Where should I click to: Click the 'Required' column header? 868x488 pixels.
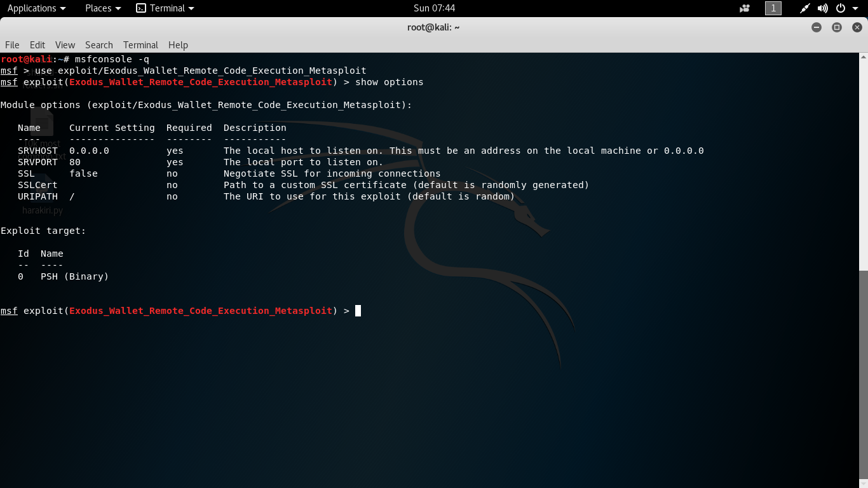[x=189, y=128]
